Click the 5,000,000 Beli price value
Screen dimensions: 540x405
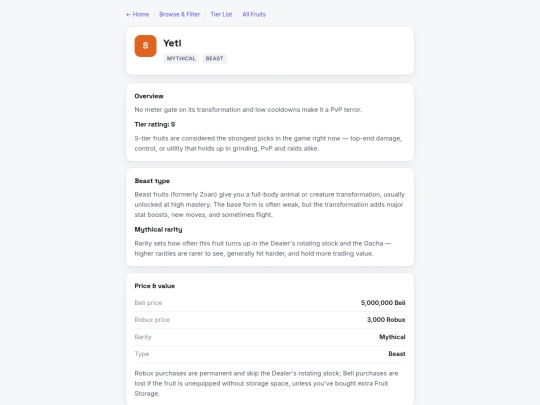[x=383, y=303]
